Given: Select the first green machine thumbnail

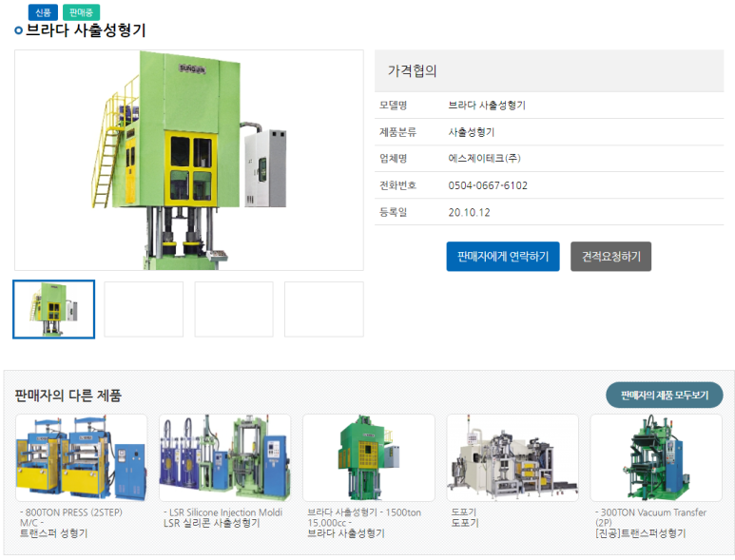Looking at the screenshot, I should point(54,309).
